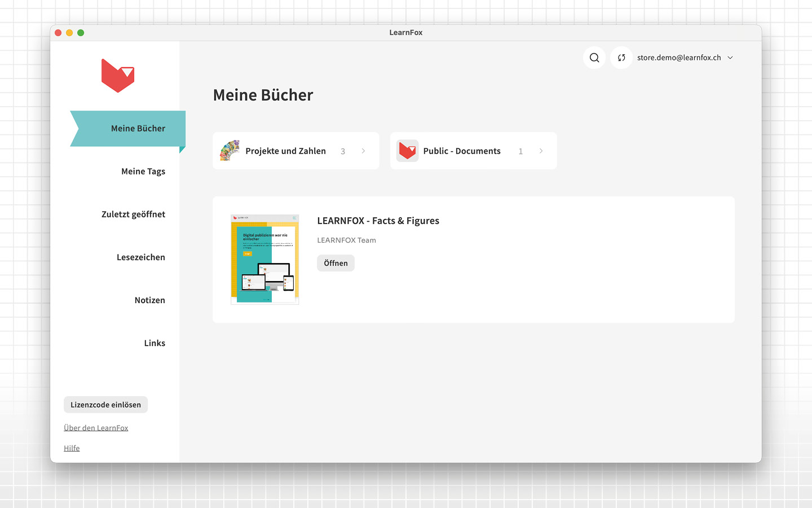The height and width of the screenshot is (508, 812).
Task: Open the Public - Documents collection card
Action: pyautogui.click(x=474, y=151)
